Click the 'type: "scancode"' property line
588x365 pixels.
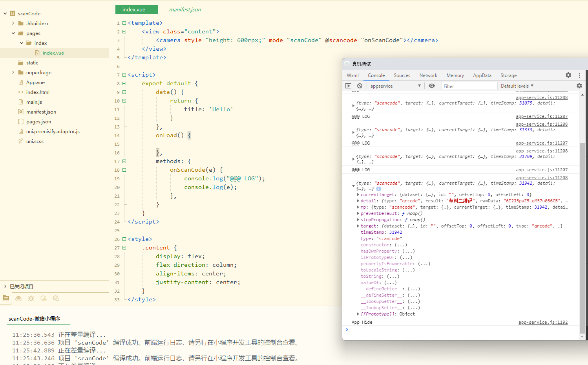pos(381,238)
